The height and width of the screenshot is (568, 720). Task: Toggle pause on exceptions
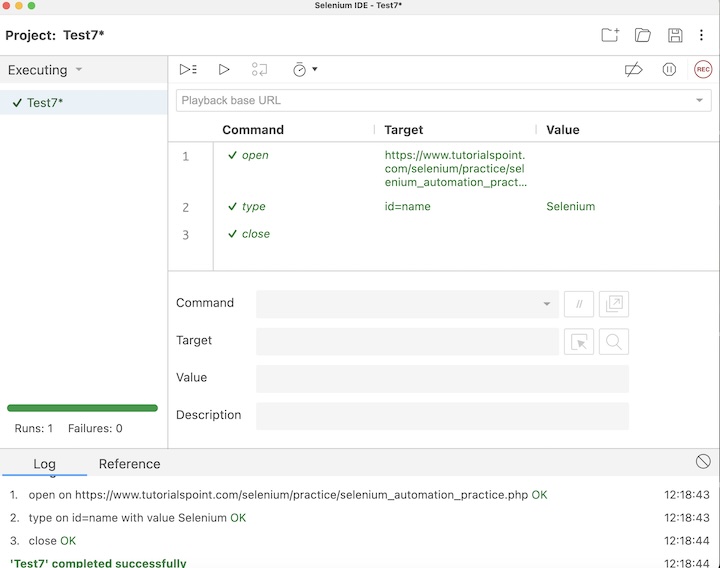tap(669, 70)
